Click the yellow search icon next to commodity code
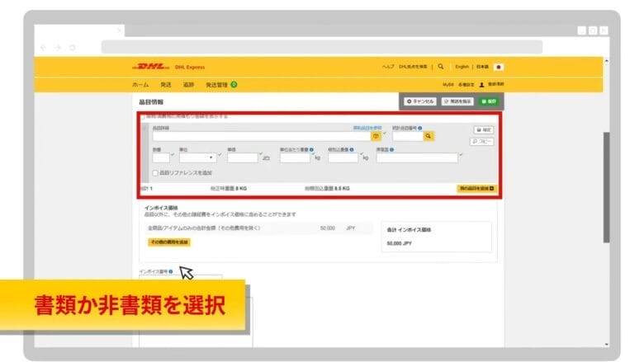This screenshot has width=644, height=362. point(429,136)
